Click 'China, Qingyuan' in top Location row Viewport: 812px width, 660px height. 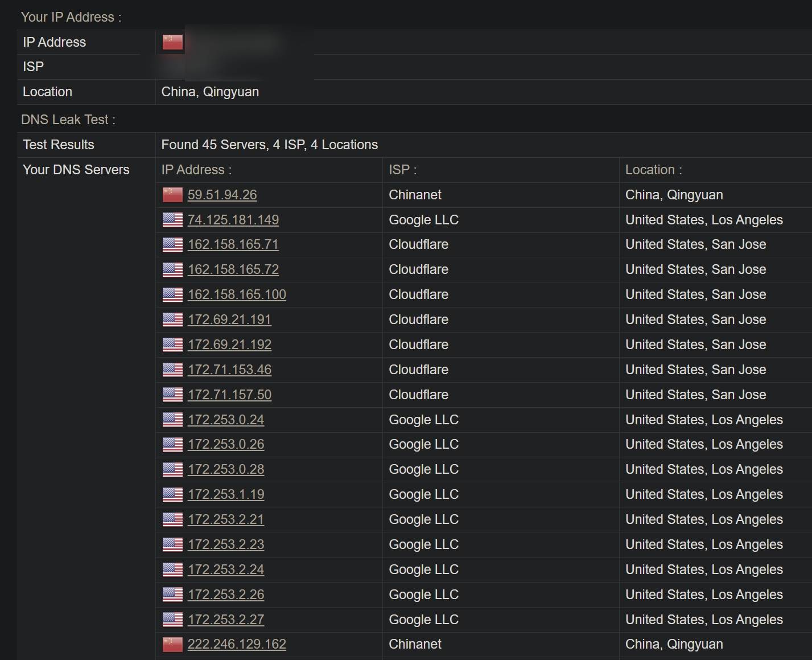tap(210, 92)
